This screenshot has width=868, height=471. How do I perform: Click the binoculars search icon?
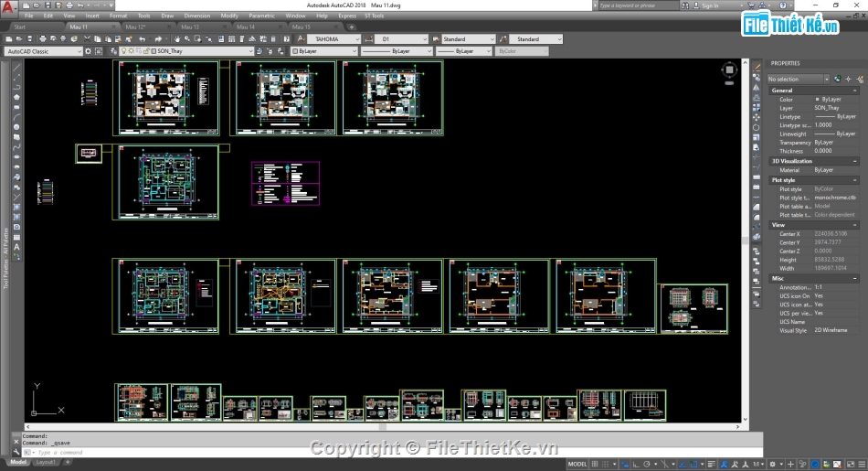point(685,5)
